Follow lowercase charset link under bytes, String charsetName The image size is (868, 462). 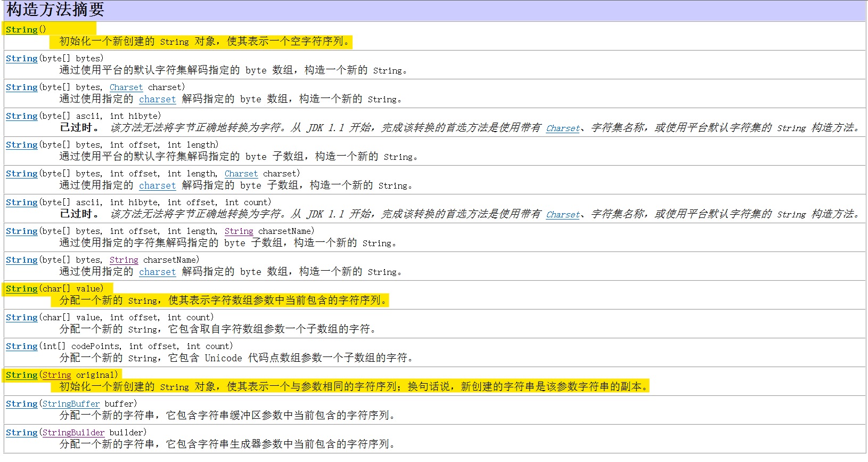tap(158, 272)
